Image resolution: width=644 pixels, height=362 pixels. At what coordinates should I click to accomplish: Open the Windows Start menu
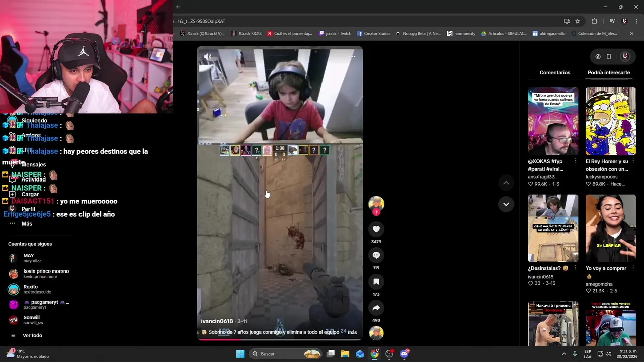pyautogui.click(x=240, y=354)
